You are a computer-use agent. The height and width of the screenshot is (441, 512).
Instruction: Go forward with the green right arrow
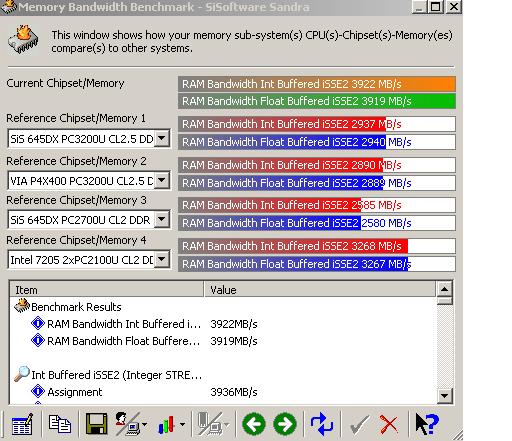[285, 424]
